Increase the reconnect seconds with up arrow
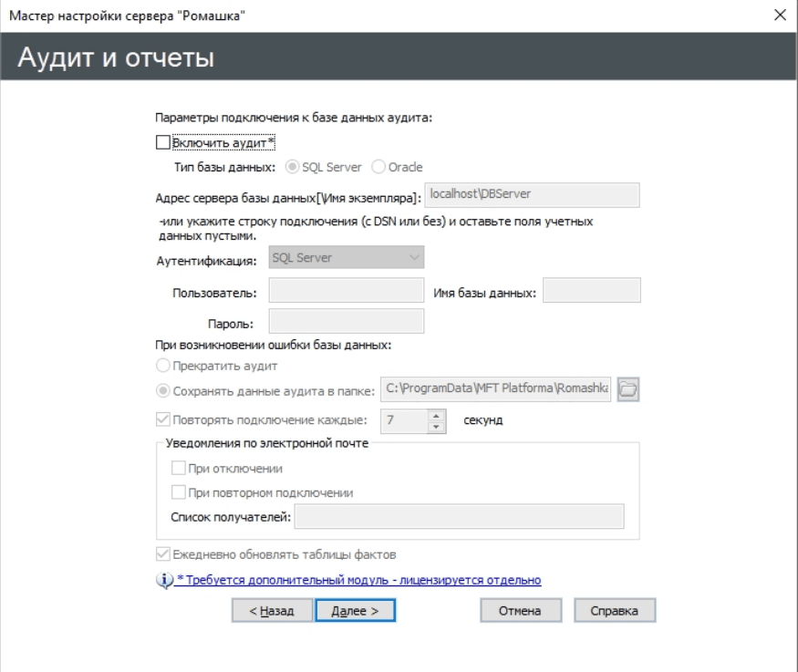 click(x=436, y=414)
